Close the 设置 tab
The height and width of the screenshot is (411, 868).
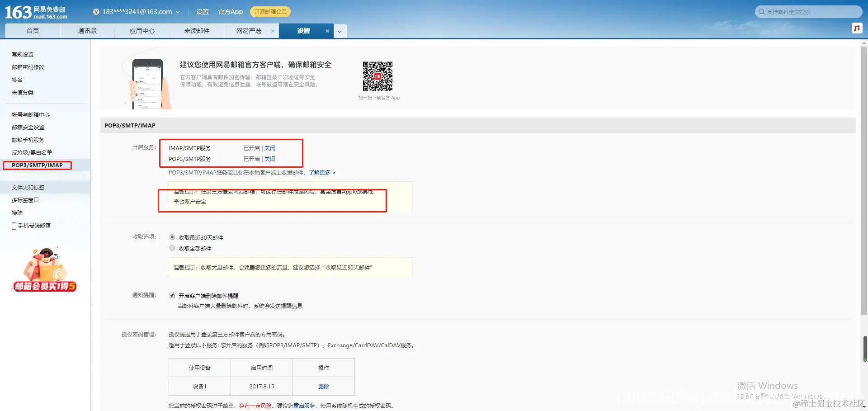327,31
